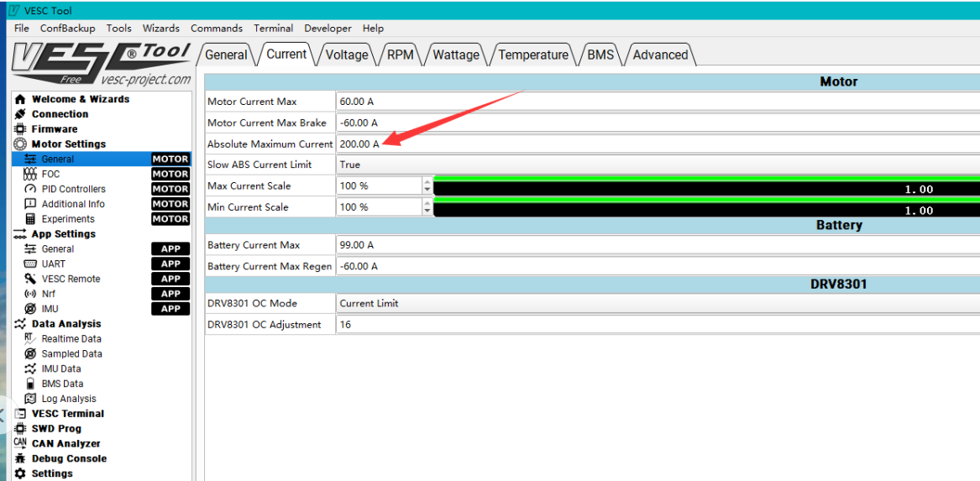Select the Current tab
Screen dimensions: 980x481
[x=286, y=55]
